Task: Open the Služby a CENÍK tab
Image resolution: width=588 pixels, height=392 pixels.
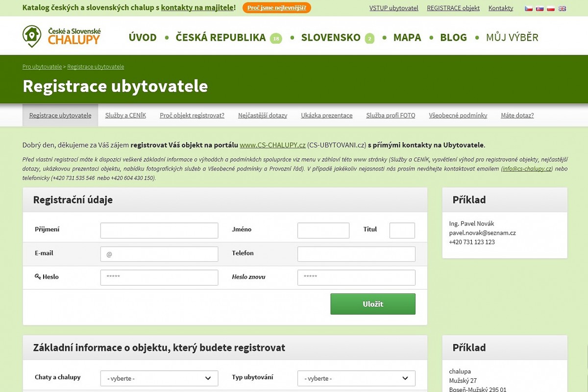Action: [x=125, y=116]
